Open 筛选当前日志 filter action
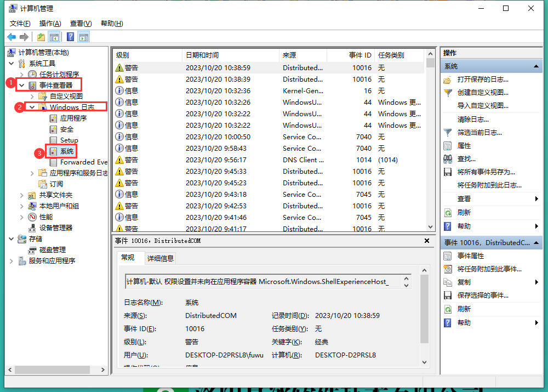The height and width of the screenshot is (392, 548). pyautogui.click(x=479, y=133)
